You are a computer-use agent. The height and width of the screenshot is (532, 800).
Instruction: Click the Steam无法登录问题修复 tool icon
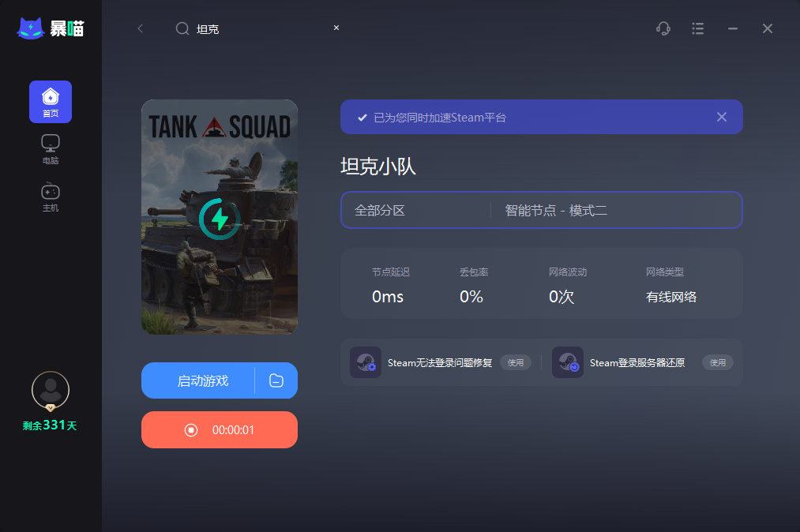tap(366, 362)
